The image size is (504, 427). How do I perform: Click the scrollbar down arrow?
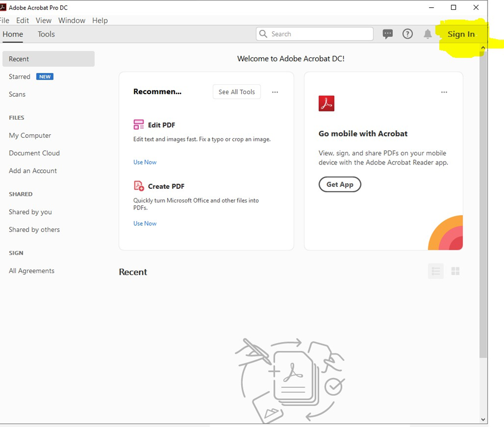pos(483,419)
